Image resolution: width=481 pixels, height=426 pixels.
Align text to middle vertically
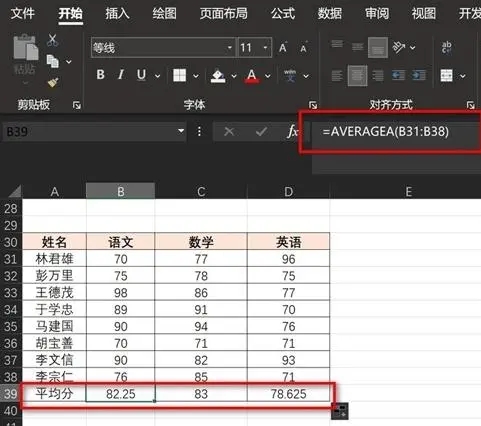(357, 47)
